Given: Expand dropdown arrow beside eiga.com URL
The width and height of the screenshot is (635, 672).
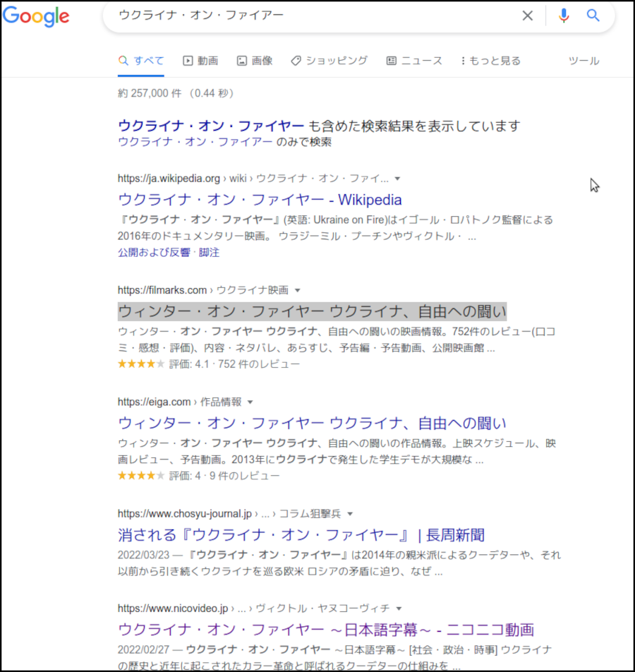Looking at the screenshot, I should 250,402.
